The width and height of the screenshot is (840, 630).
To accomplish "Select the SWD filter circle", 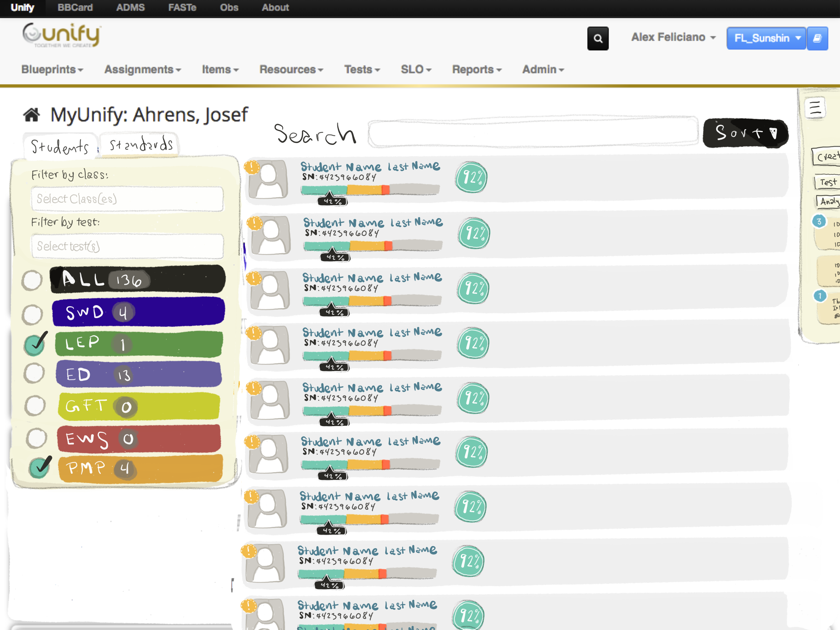I will point(32,314).
